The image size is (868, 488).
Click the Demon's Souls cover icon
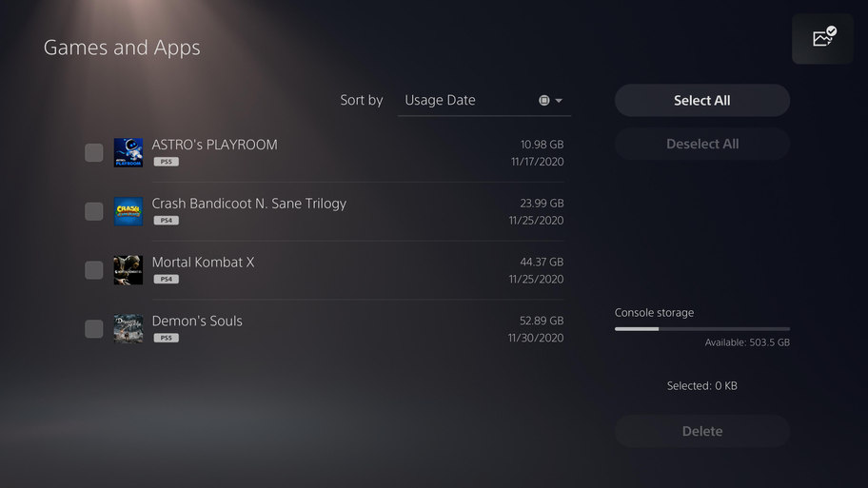tap(128, 328)
